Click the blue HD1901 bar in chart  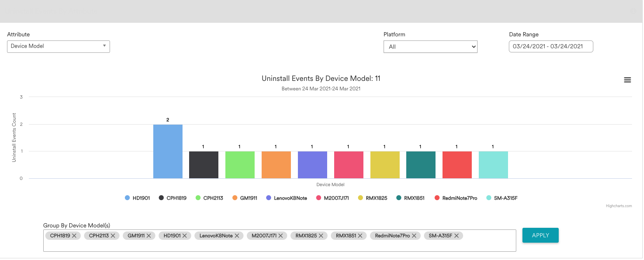168,151
